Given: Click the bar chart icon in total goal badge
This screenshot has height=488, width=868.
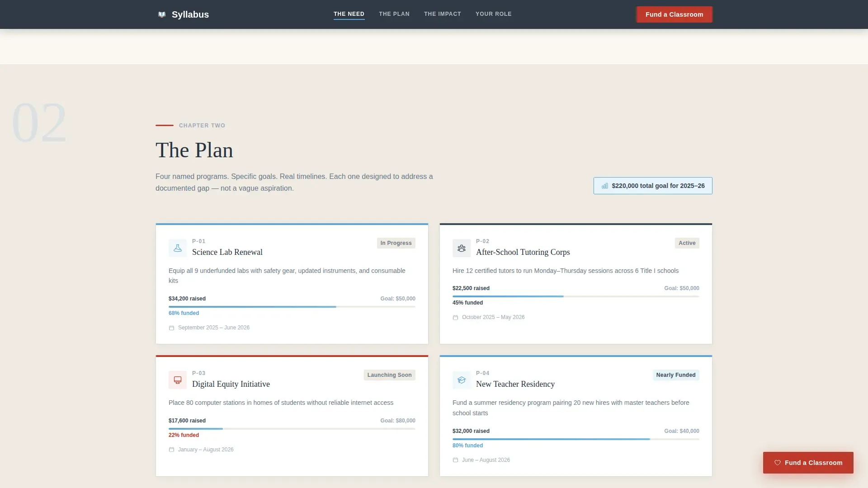Looking at the screenshot, I should coord(605,186).
